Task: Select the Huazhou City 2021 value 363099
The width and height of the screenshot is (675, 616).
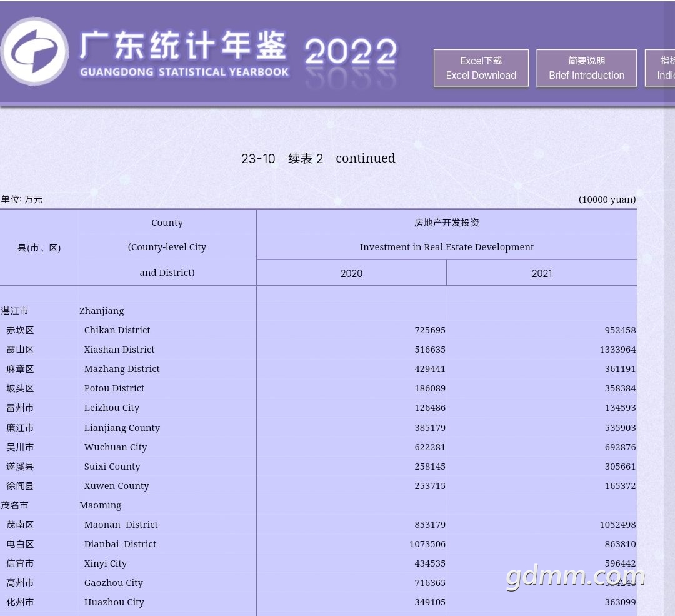Action: tap(620, 602)
